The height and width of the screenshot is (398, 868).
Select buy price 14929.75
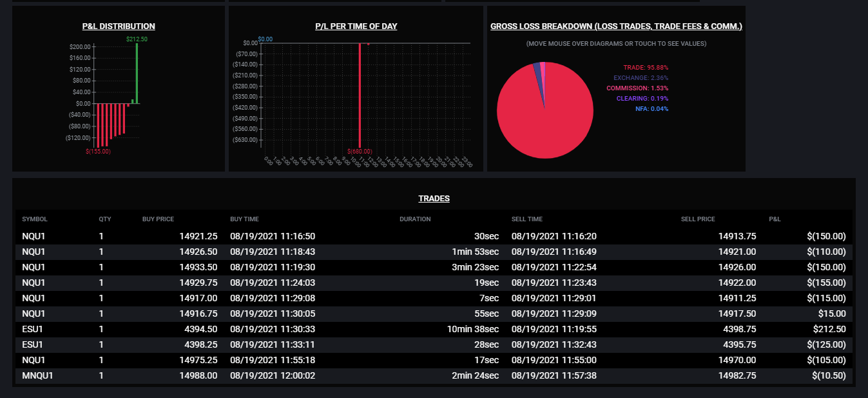tap(198, 283)
